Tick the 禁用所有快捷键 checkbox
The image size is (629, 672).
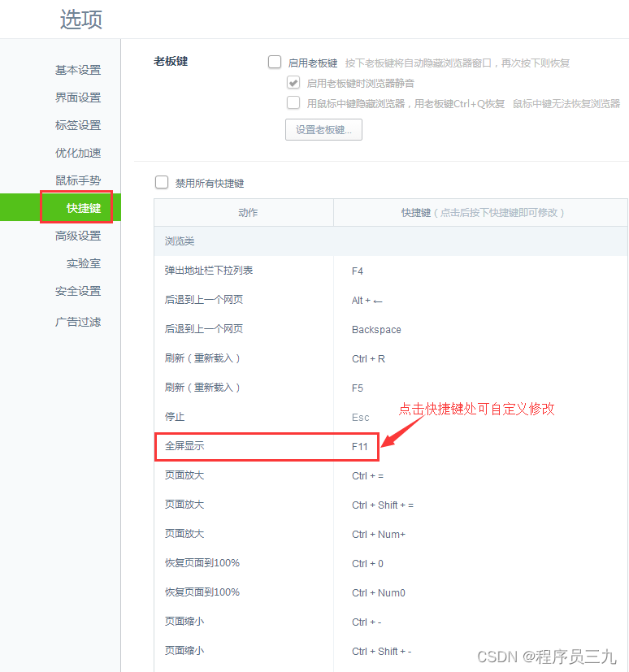pos(162,182)
